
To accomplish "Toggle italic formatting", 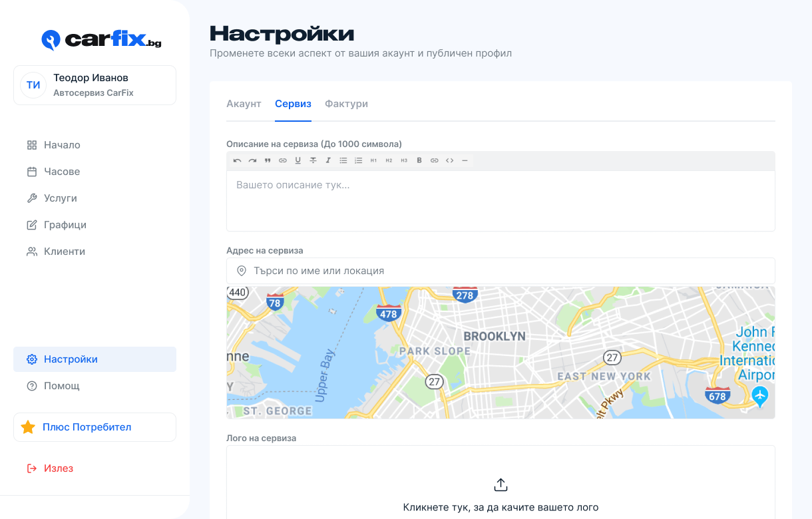I will click(x=328, y=160).
